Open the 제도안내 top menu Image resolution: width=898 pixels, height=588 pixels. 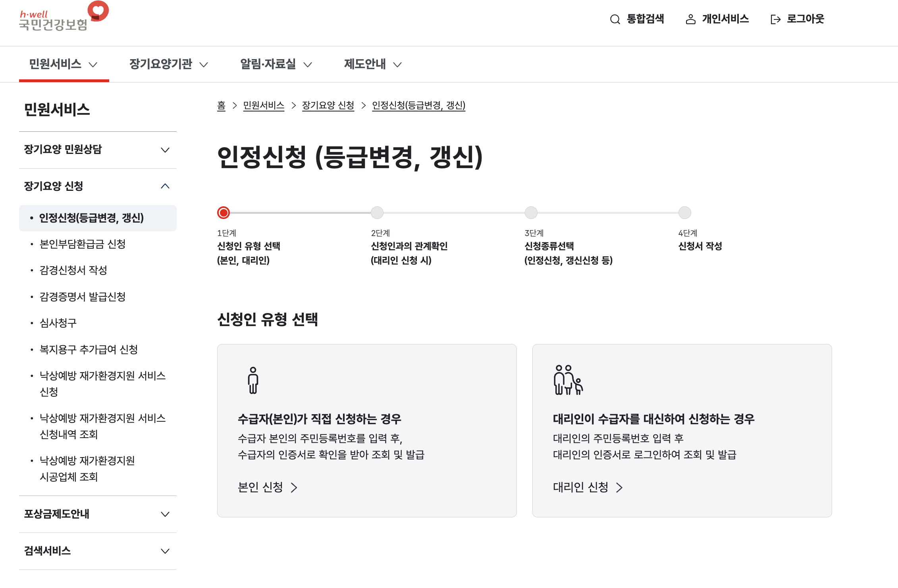point(373,64)
